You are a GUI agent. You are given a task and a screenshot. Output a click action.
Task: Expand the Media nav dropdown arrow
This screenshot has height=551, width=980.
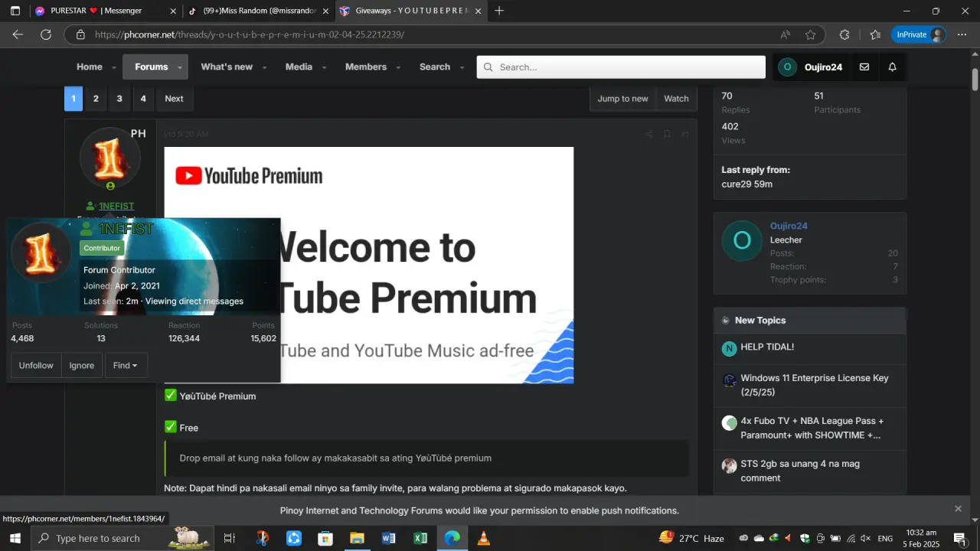tap(324, 67)
